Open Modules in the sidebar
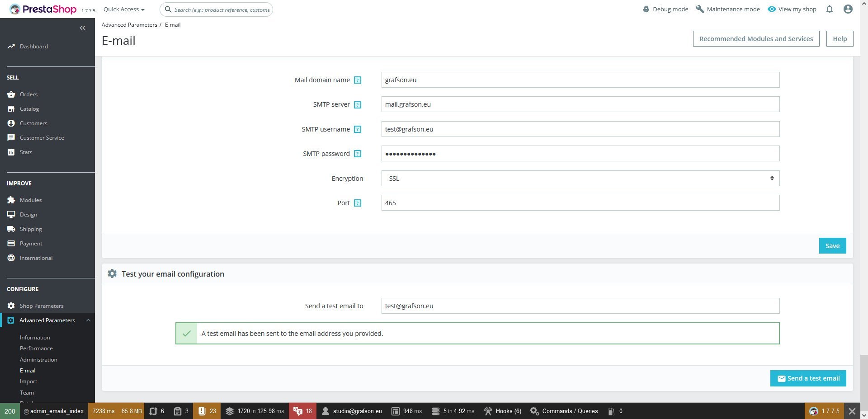The width and height of the screenshot is (868, 419). (31, 200)
